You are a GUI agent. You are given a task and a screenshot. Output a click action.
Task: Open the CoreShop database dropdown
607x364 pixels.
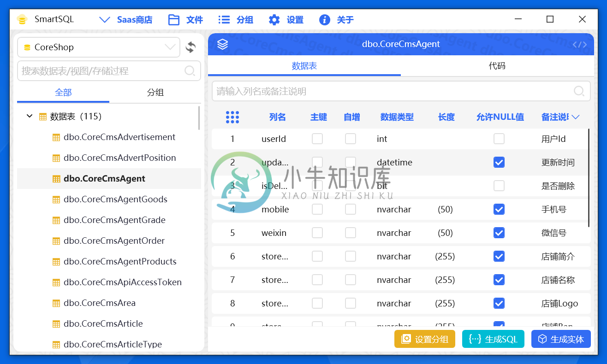pos(99,47)
